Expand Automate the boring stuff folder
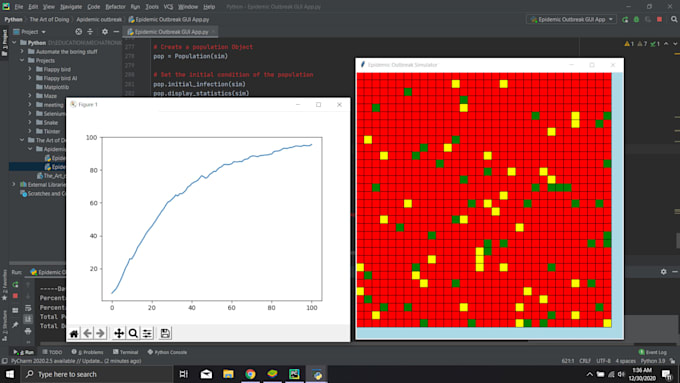 point(22,52)
